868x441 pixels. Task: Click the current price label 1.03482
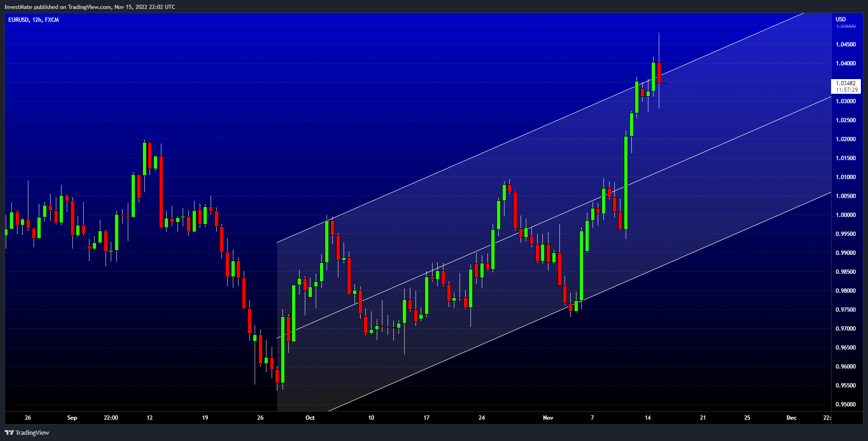[x=846, y=83]
